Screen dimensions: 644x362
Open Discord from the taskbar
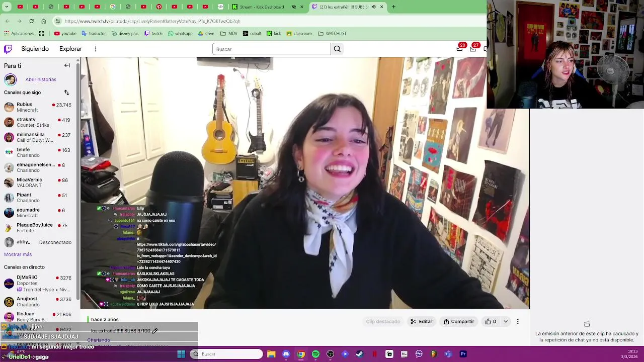[286, 354]
